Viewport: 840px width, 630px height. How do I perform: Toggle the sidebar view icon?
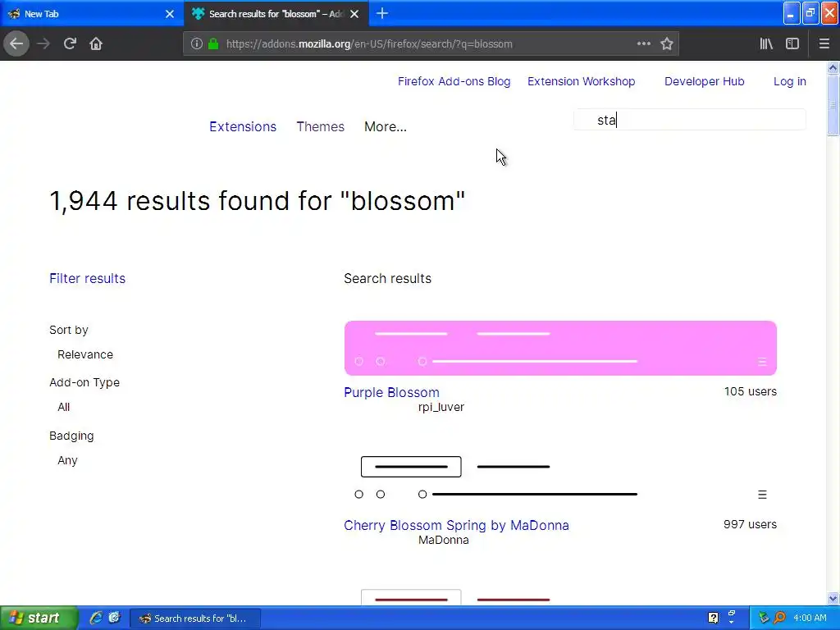pos(792,44)
